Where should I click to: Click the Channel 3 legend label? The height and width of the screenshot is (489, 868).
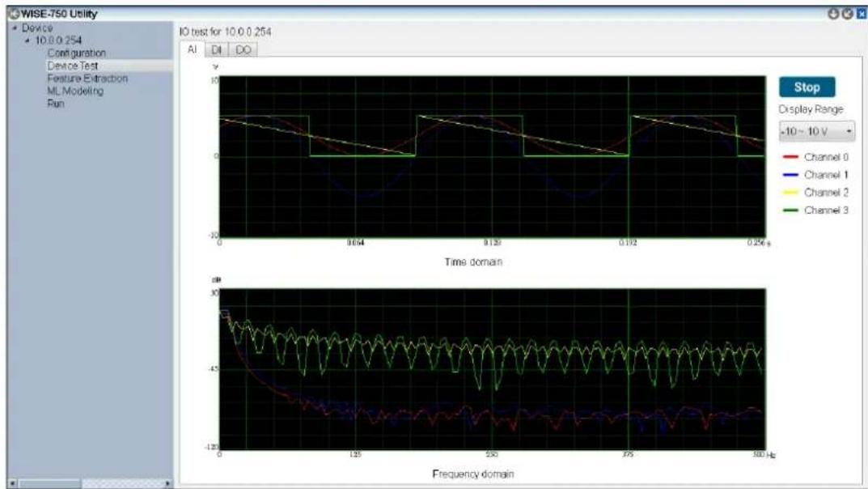(x=826, y=210)
